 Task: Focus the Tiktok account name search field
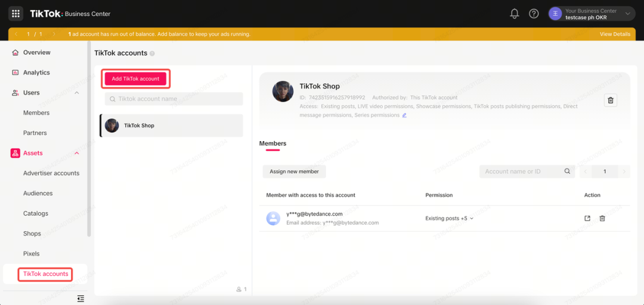pos(174,99)
